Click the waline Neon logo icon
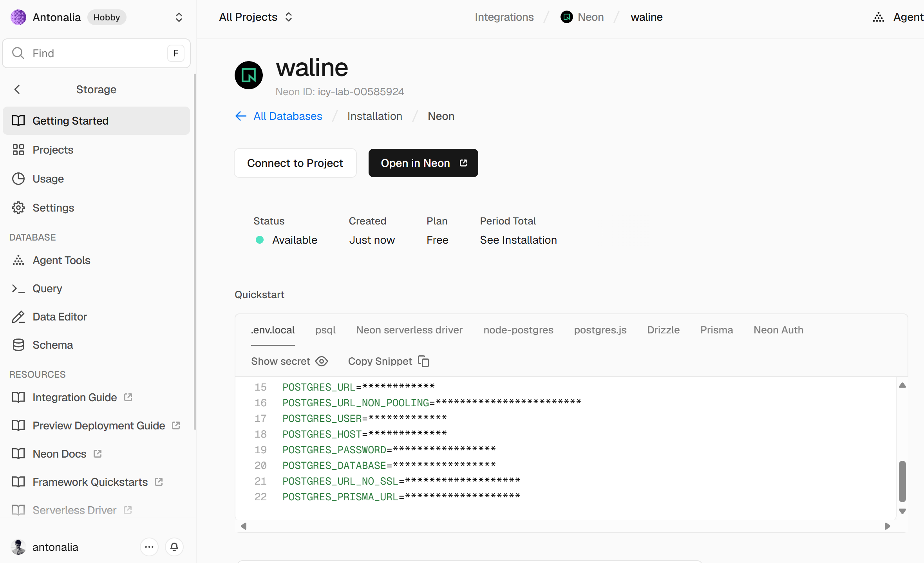Viewport: 924px width, 563px height. 249,75
